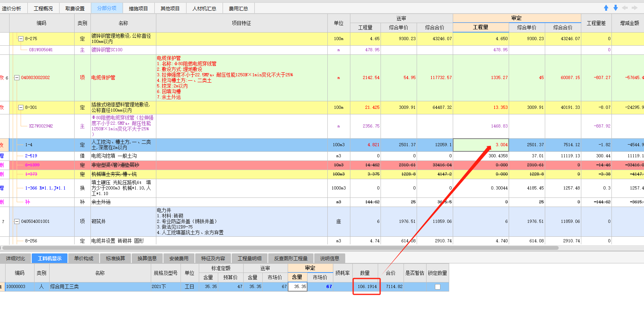Viewport: 644px width, 319px height.
Task: Open the 造价分析 tab
Action: [x=12, y=8]
